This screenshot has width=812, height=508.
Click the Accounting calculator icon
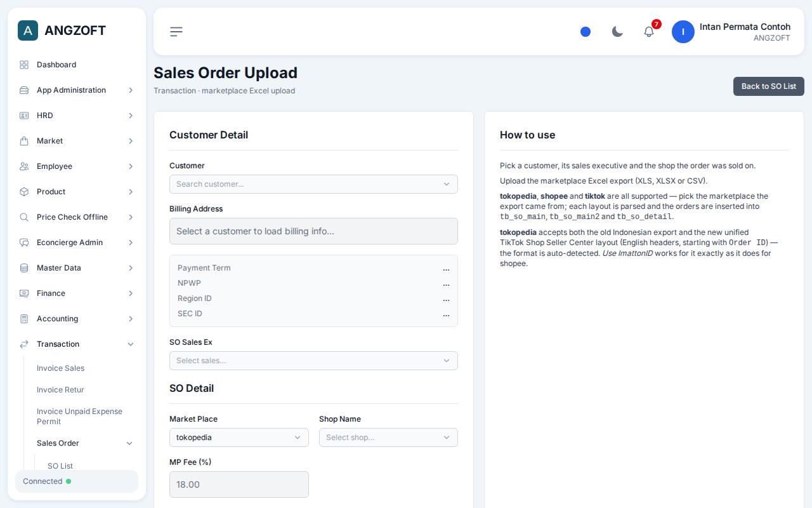(24, 319)
